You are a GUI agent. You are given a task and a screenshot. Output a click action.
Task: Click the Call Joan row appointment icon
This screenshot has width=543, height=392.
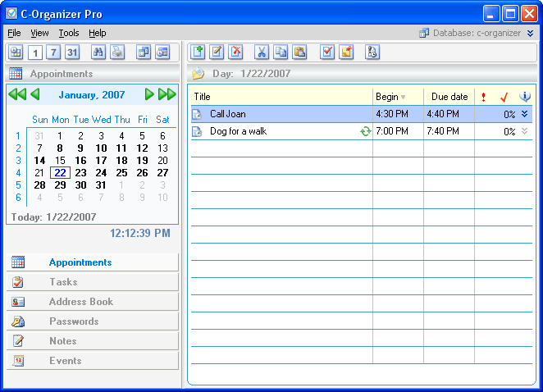[x=197, y=114]
